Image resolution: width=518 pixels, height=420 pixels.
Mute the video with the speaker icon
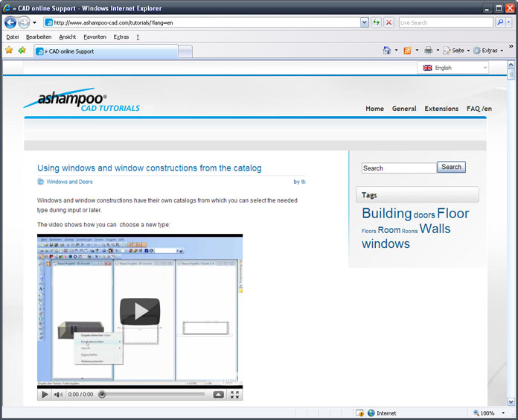59,395
